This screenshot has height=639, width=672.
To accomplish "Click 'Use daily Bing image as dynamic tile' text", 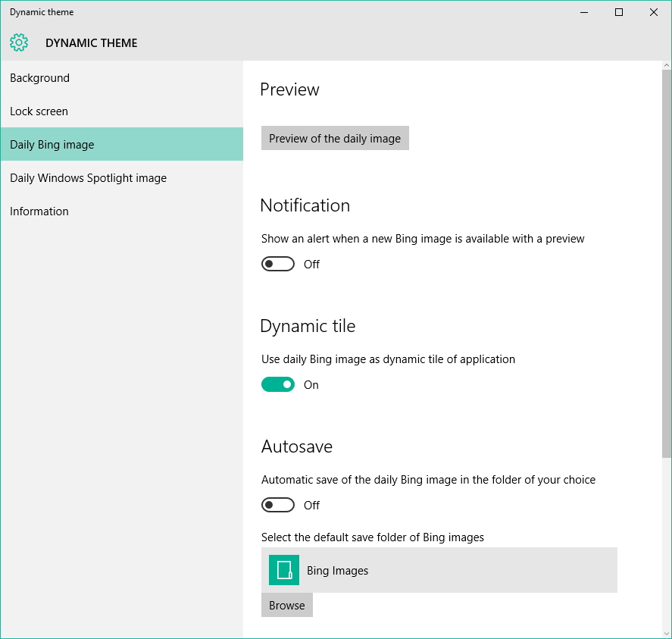I will tap(388, 359).
